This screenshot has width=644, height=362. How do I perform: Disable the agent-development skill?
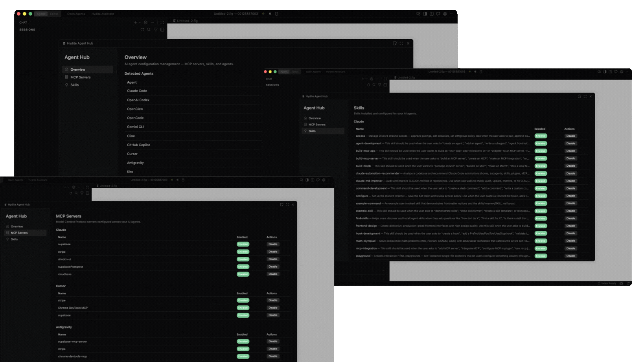(570, 143)
